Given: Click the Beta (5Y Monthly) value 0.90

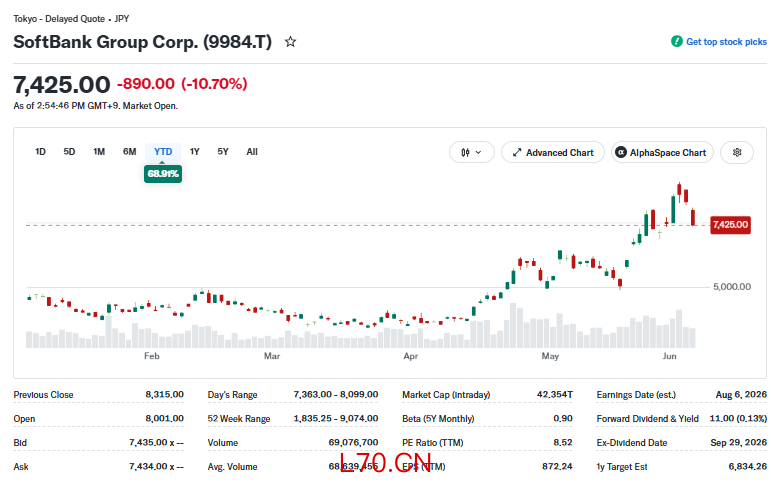Looking at the screenshot, I should coord(563,419).
